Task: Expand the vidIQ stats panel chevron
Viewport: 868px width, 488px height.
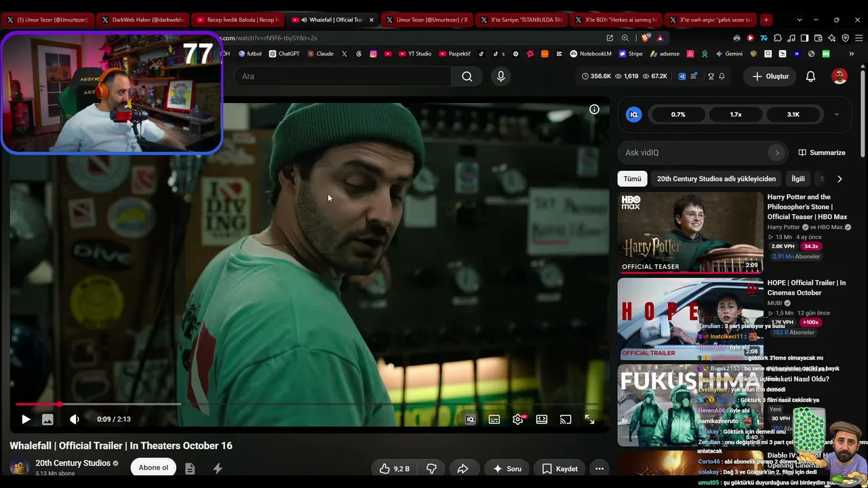Action: (x=836, y=115)
